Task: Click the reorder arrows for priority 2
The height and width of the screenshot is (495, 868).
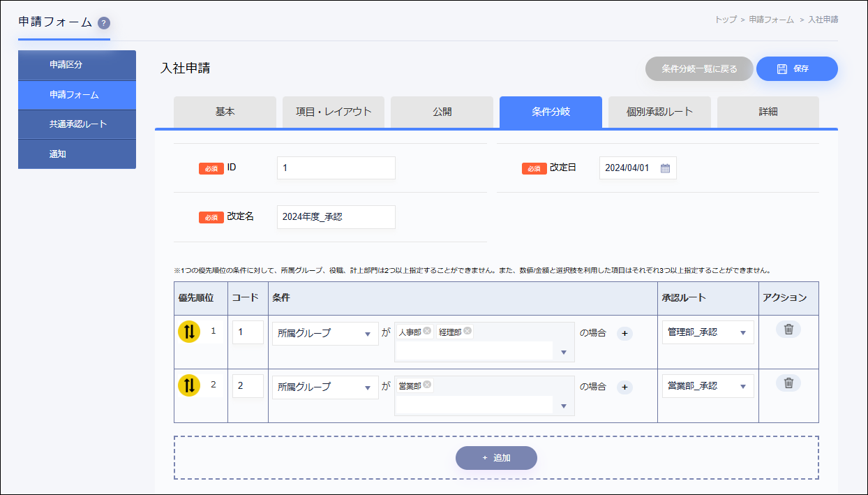Action: (x=188, y=385)
